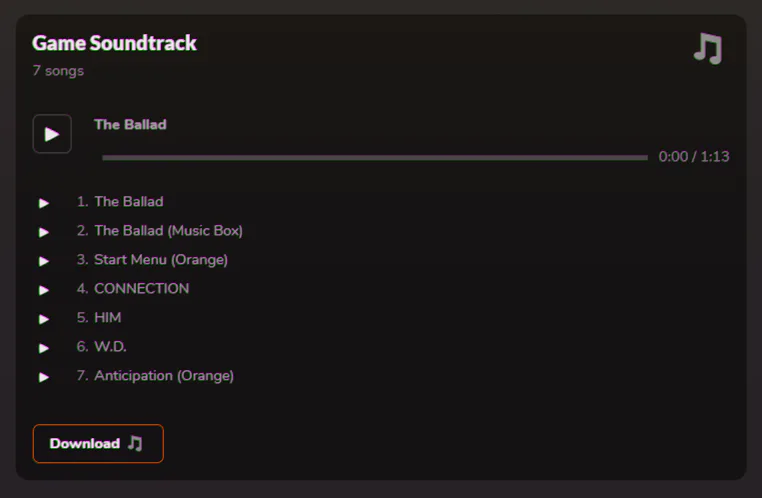Click the large play button beside The Ballad
Image resolution: width=762 pixels, height=498 pixels.
[52, 134]
